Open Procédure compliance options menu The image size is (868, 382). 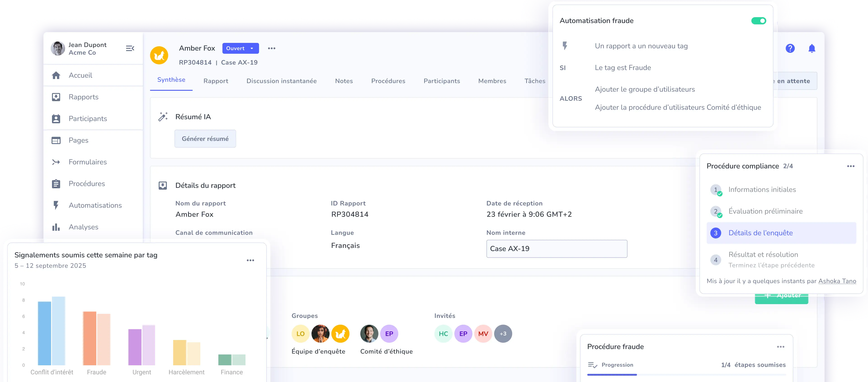pos(850,166)
